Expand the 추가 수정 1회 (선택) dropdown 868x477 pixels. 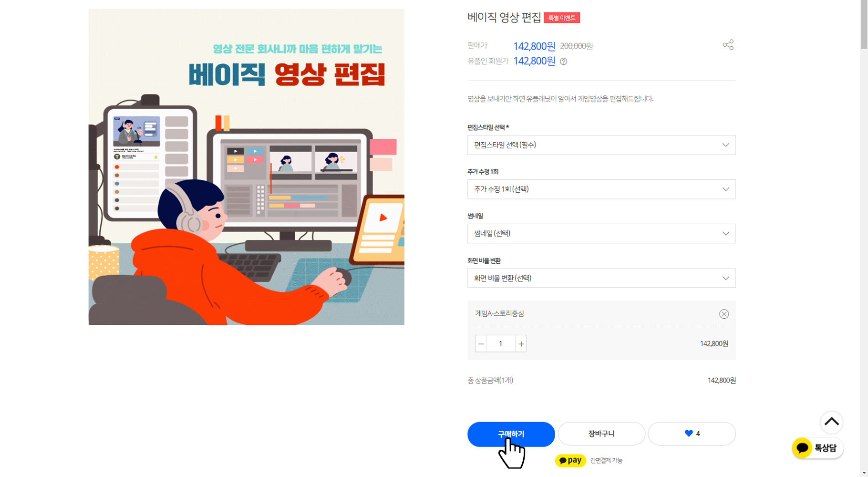601,189
